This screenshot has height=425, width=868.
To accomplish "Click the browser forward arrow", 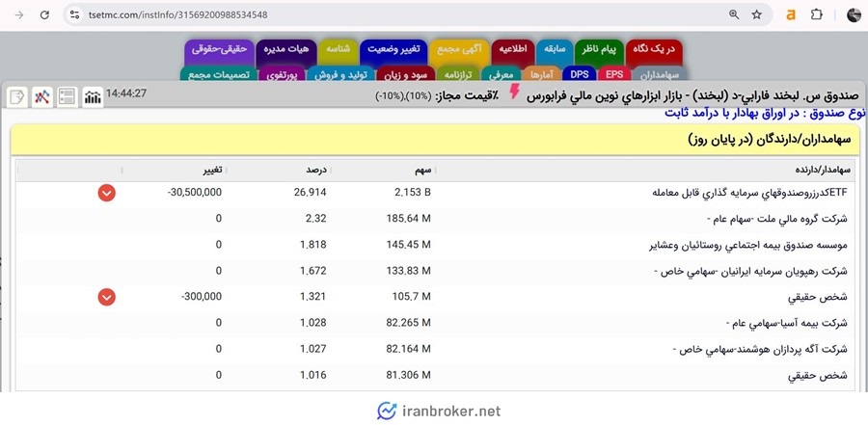I will [x=19, y=15].
